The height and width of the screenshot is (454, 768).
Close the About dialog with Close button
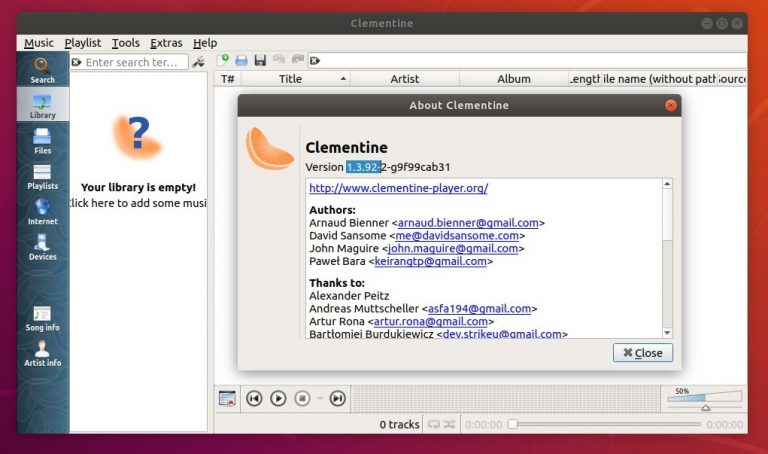pyautogui.click(x=643, y=353)
